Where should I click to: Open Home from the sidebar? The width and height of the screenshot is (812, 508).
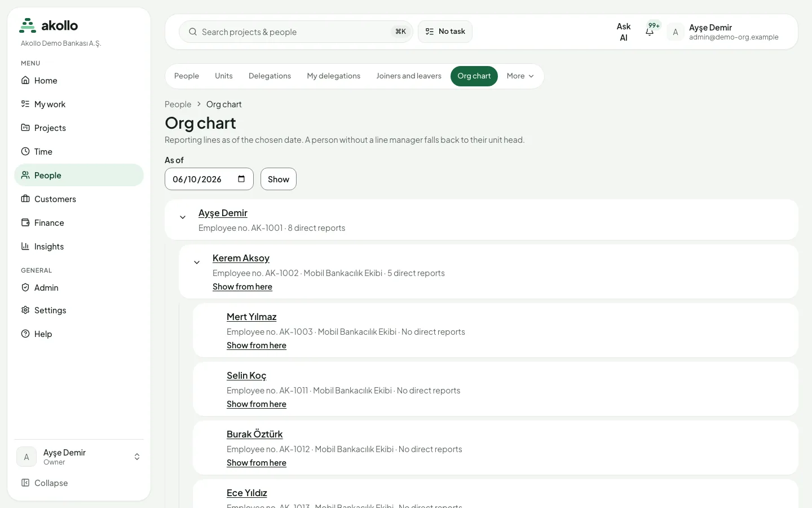click(x=79, y=81)
